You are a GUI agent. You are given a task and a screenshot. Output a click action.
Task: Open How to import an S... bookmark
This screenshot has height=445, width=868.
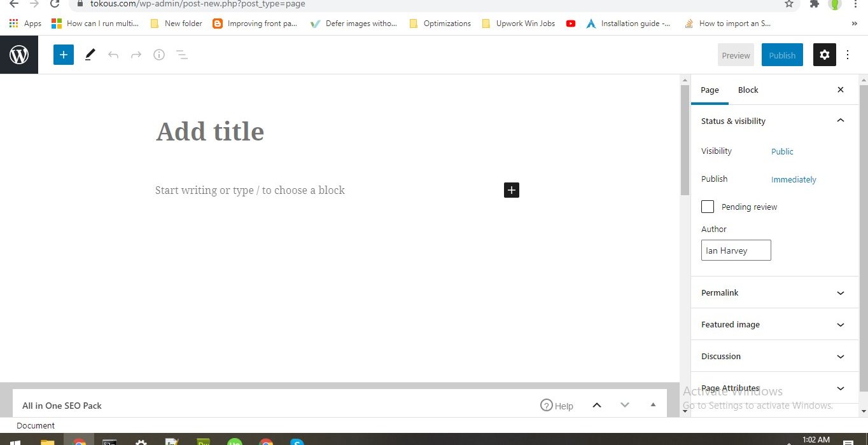(x=727, y=24)
